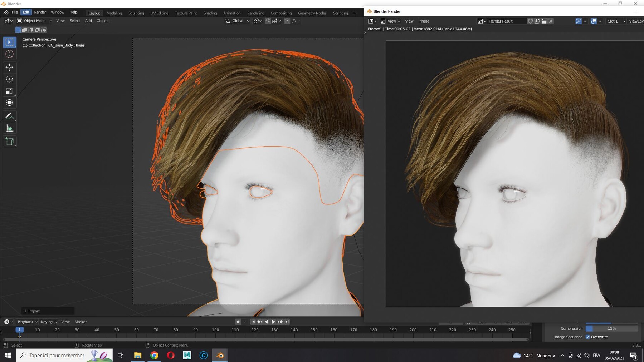Select the Move tool
This screenshot has height=362, width=644.
pos(9,67)
